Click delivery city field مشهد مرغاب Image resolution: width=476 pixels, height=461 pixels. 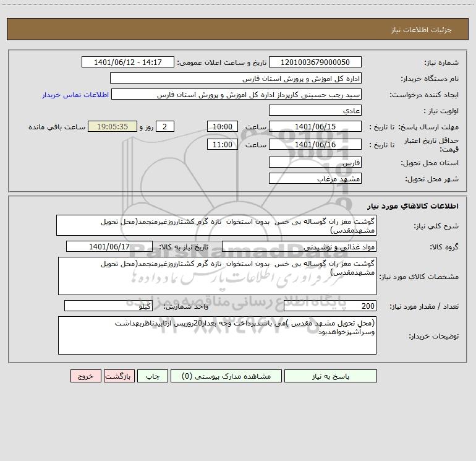coord(315,178)
